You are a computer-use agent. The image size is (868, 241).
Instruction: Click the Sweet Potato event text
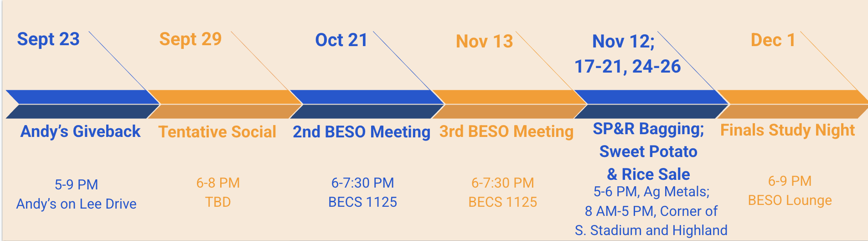point(648,152)
